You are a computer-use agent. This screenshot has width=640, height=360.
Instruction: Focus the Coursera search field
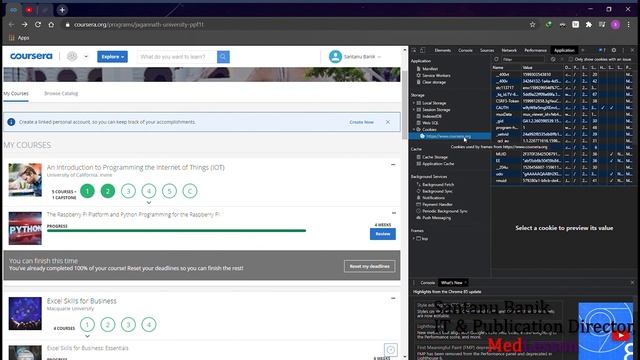(176, 57)
